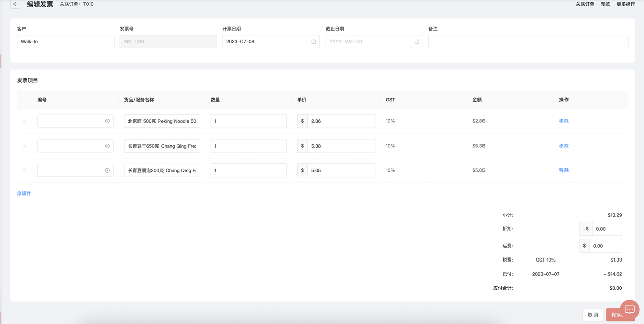Select the paid amount – $14.62
This screenshot has width=644, height=324.
click(613, 275)
